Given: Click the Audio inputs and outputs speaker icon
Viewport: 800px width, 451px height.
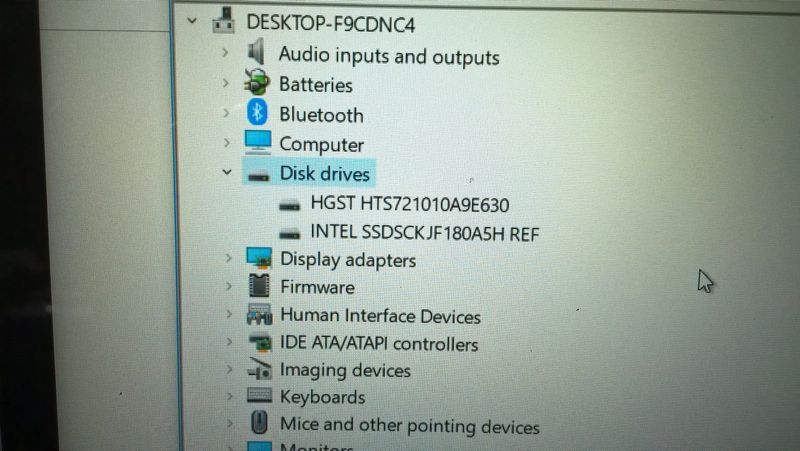Looking at the screenshot, I should (256, 52).
